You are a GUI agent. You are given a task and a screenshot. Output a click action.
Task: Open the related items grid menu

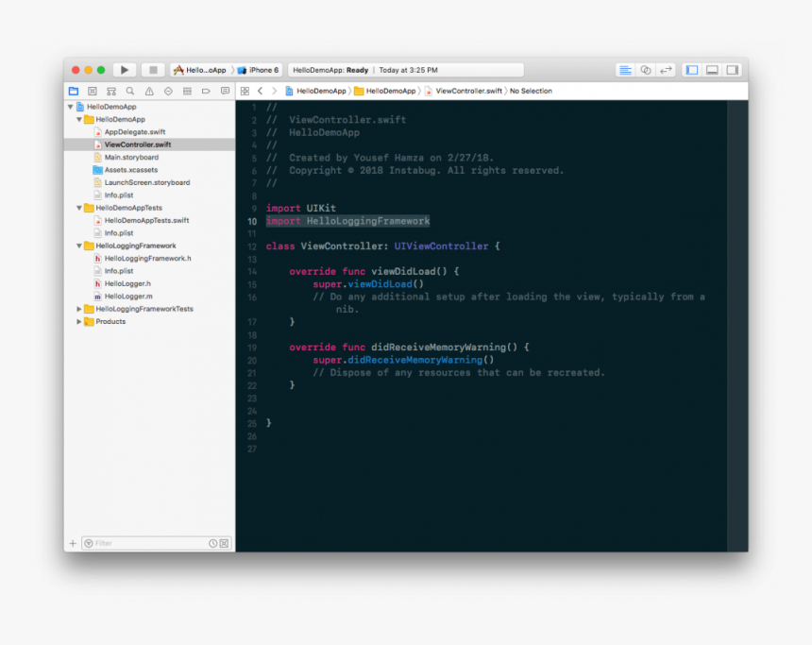click(x=245, y=92)
